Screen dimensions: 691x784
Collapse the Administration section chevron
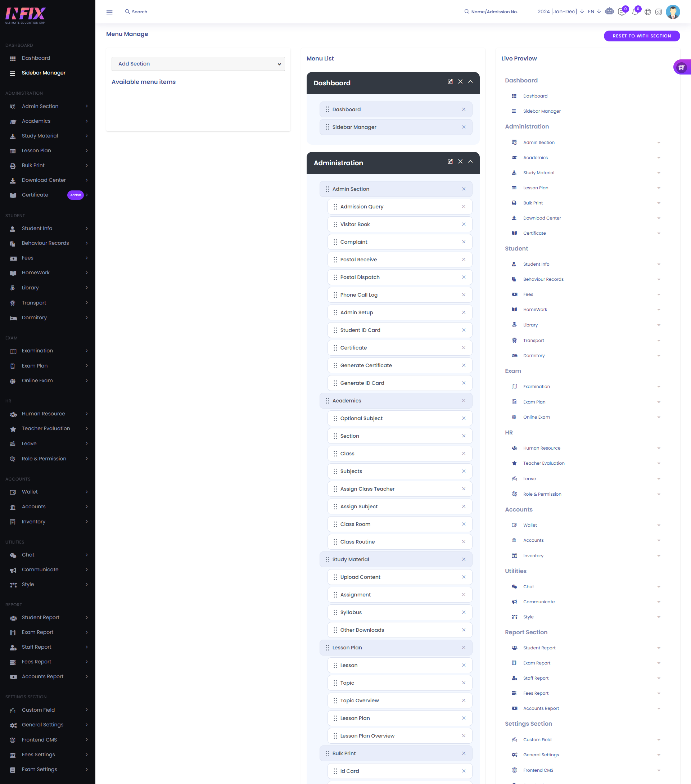470,162
